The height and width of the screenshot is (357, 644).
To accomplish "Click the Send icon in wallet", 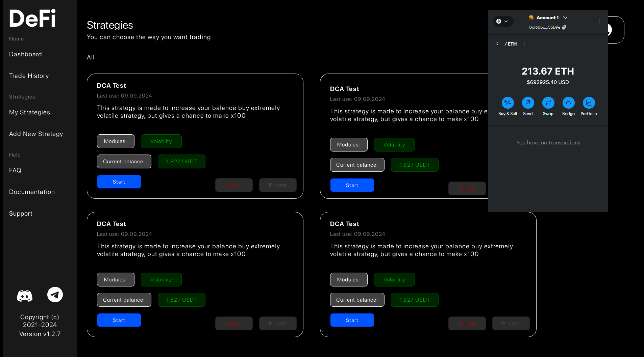I will [528, 103].
